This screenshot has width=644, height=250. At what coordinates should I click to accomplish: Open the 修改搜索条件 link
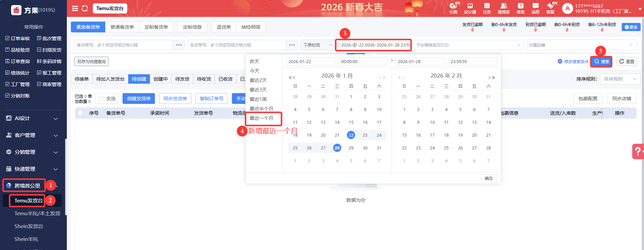tap(573, 61)
